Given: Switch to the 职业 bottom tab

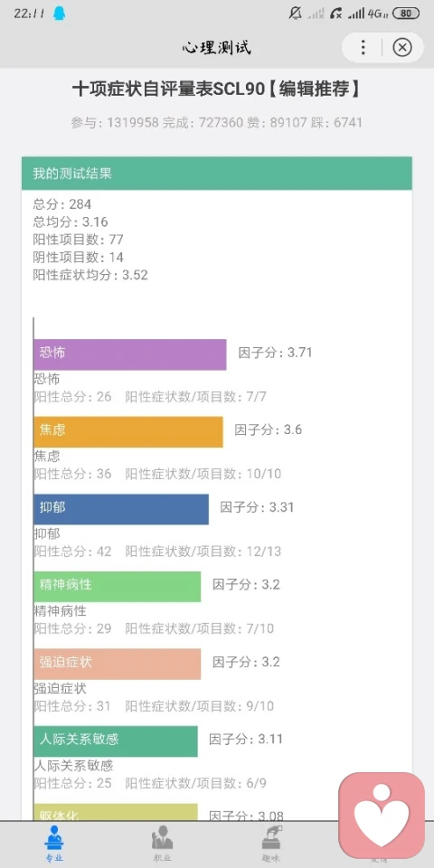Looking at the screenshot, I should pyautogui.click(x=162, y=844).
